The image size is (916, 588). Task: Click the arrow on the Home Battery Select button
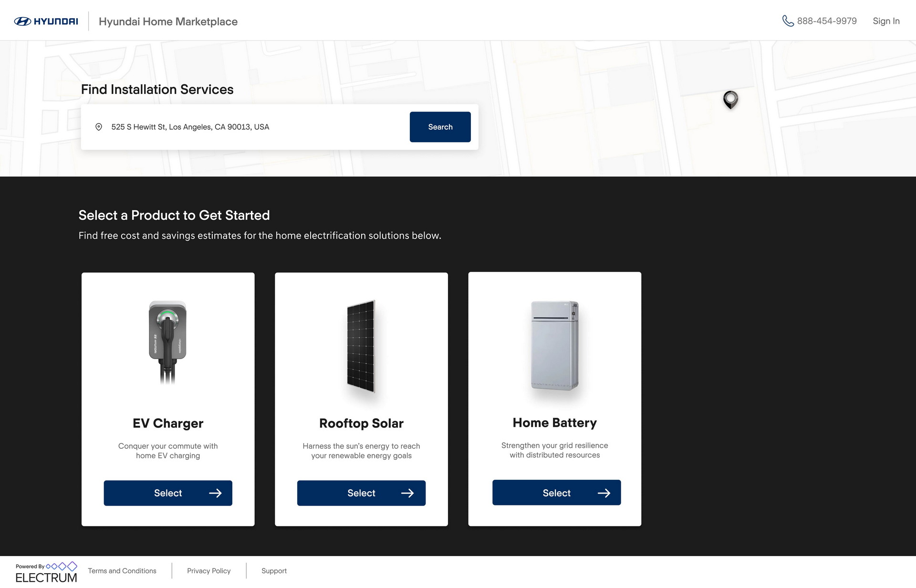point(604,493)
